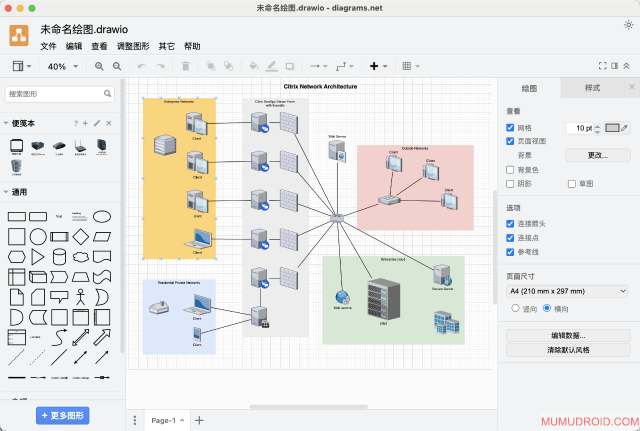Open the 文件 menu
640x431 pixels.
[48, 46]
